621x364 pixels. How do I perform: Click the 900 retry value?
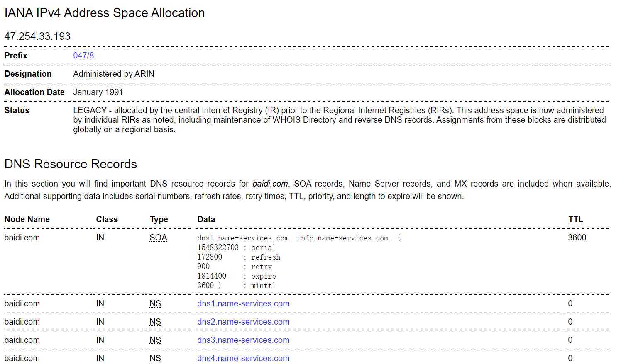tap(203, 267)
